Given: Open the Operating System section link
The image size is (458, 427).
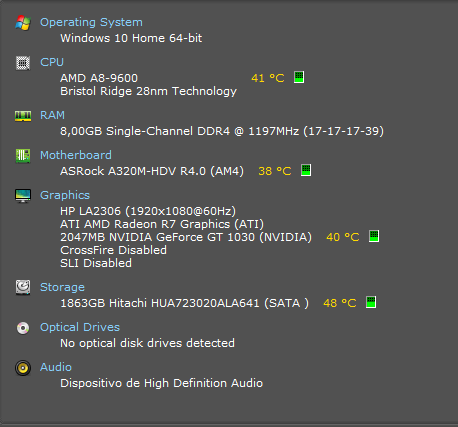Looking at the screenshot, I should point(91,22).
